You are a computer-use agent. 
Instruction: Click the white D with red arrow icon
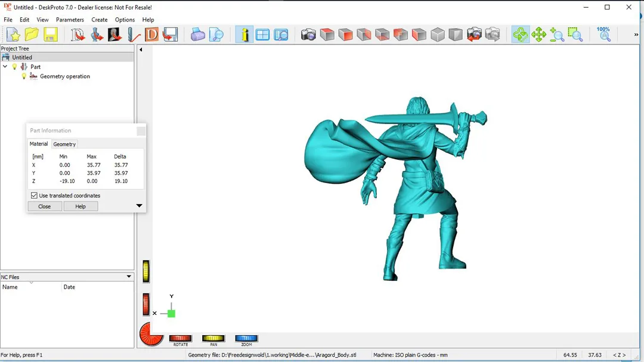pos(77,35)
